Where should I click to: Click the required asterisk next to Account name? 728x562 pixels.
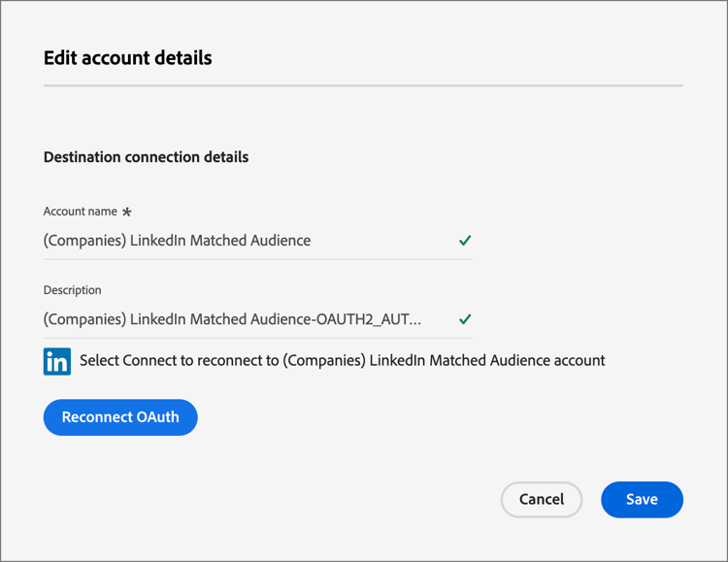tap(126, 212)
